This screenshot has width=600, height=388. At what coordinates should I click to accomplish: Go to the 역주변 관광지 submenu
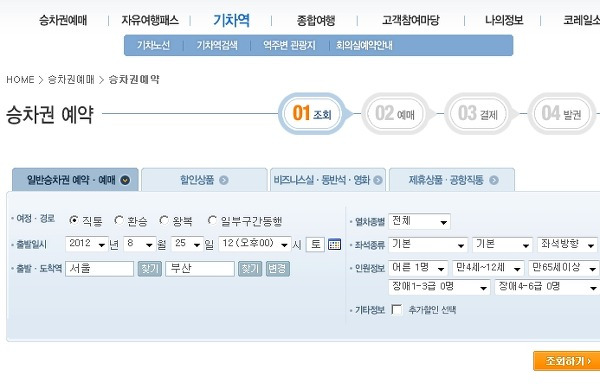289,46
